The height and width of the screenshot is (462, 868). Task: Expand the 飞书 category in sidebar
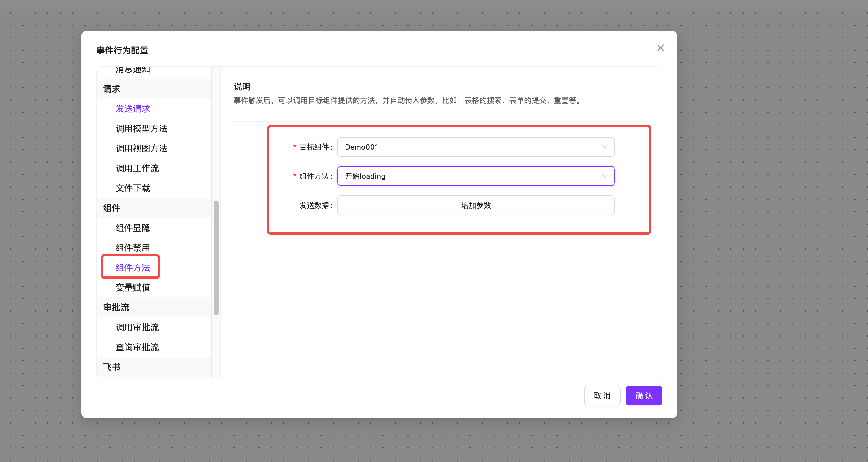click(x=111, y=366)
